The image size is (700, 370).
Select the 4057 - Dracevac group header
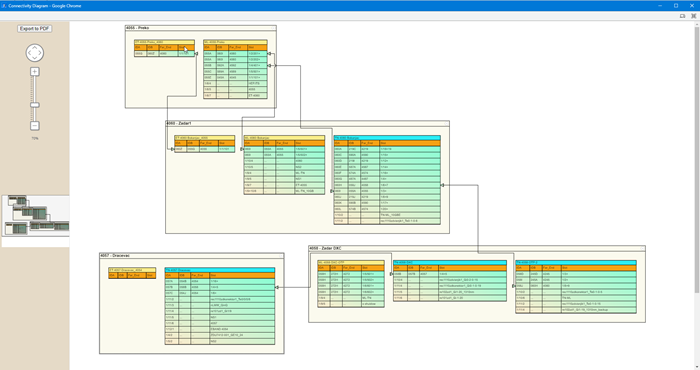[x=192, y=256]
